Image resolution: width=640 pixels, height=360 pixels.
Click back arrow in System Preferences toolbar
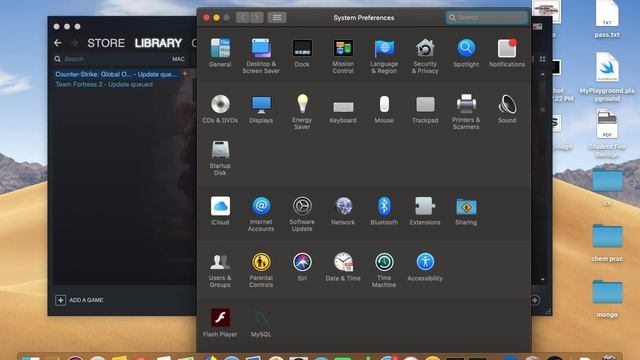[x=243, y=18]
